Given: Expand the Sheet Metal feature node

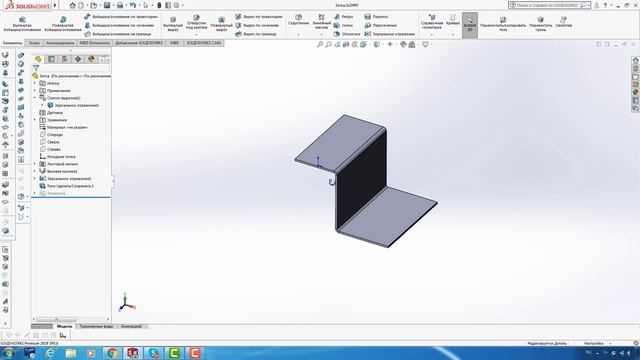Looking at the screenshot, I should (x=35, y=164).
